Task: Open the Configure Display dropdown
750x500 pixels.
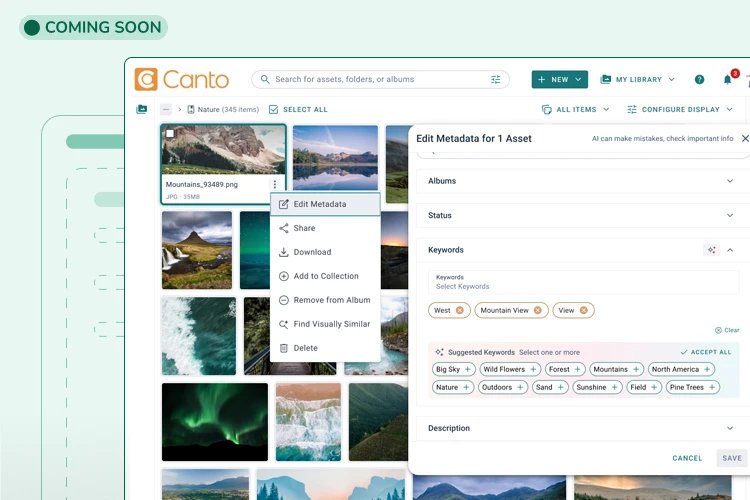Action: [680, 109]
